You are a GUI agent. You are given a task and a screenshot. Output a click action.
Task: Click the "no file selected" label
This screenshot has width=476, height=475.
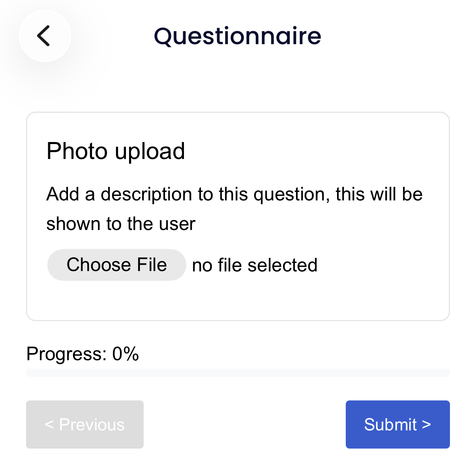coord(255,265)
